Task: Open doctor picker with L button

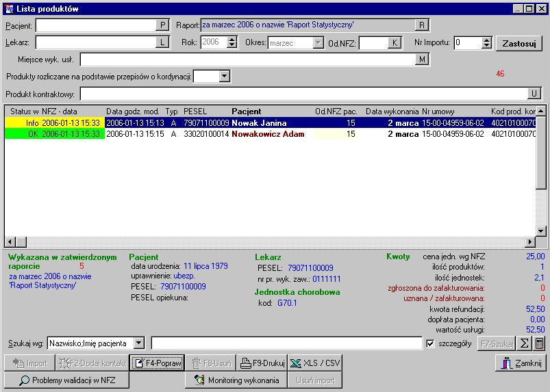Action: point(162,42)
